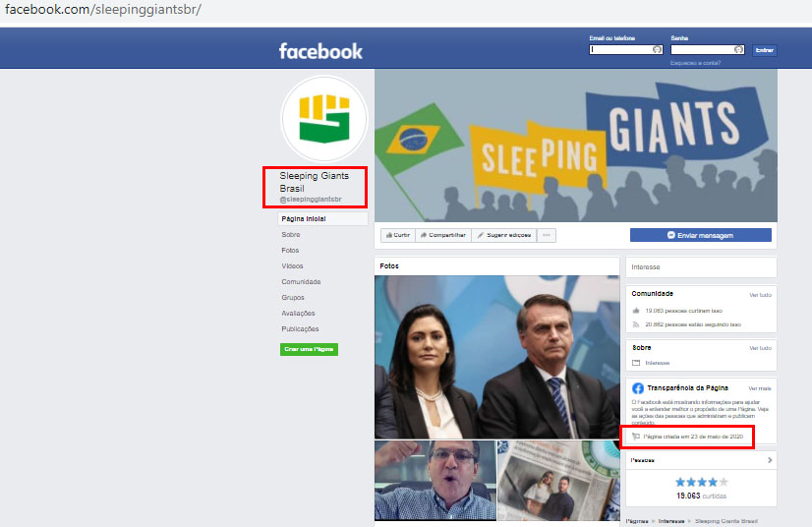This screenshot has width=812, height=527.
Task: Click the thumbs-up icon beside pessoas curtiram isso
Action: tap(636, 311)
